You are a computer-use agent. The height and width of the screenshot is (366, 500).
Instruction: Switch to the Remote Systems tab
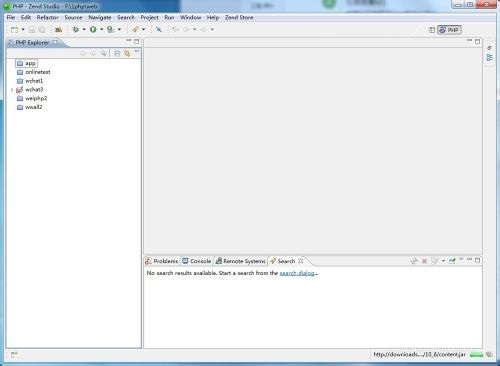(x=240, y=261)
